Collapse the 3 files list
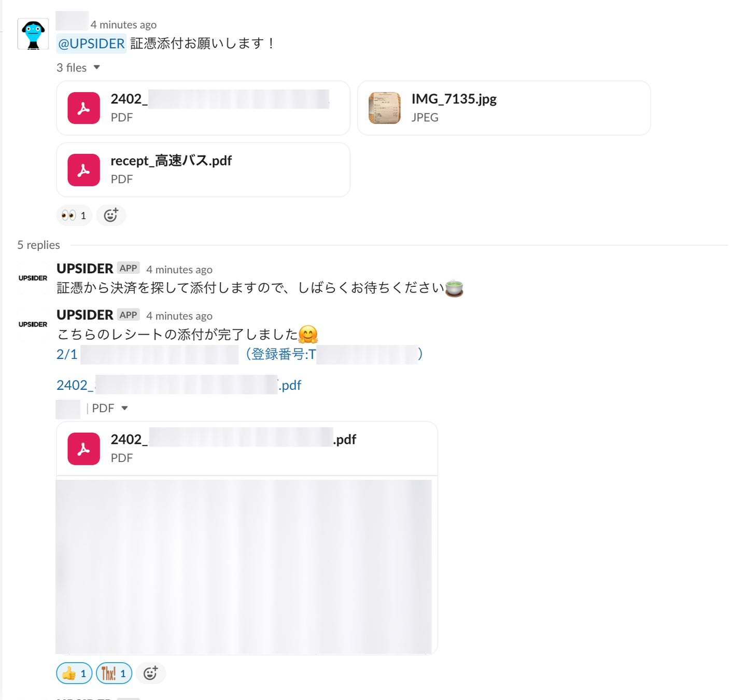 (x=96, y=67)
